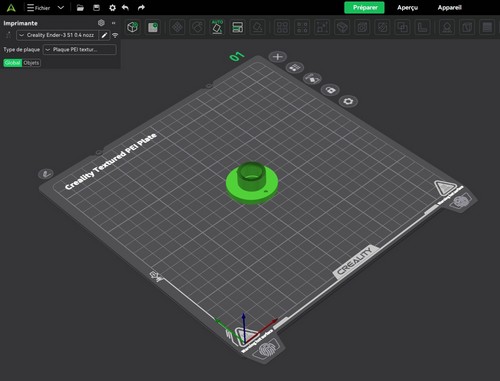Image resolution: width=500 pixels, height=381 pixels.
Task: Click the Préparer button
Action: click(364, 7)
